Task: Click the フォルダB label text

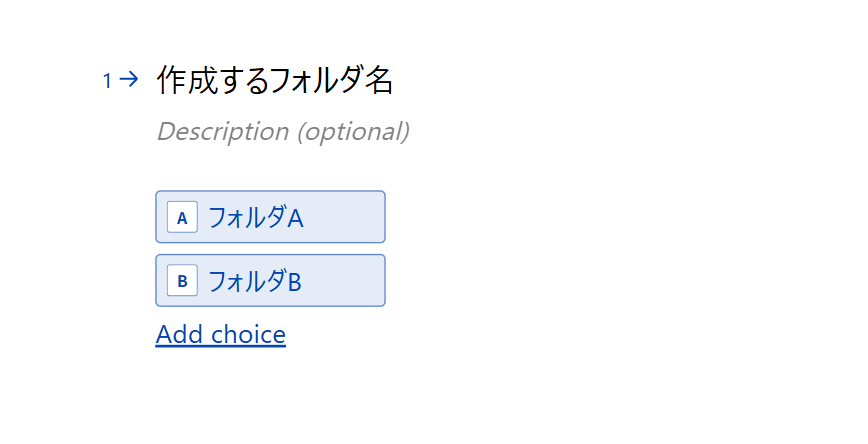Action: [x=254, y=281]
